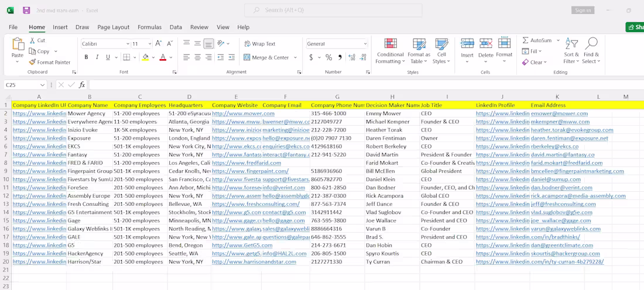Apply Percent Style format

click(x=328, y=57)
